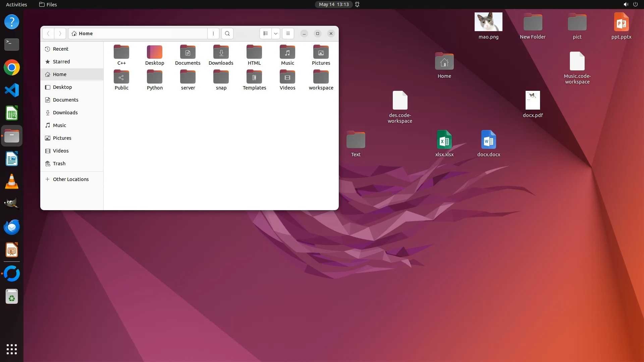644x362 pixels.
Task: Open the path bar three-dots menu
Action: point(213,34)
